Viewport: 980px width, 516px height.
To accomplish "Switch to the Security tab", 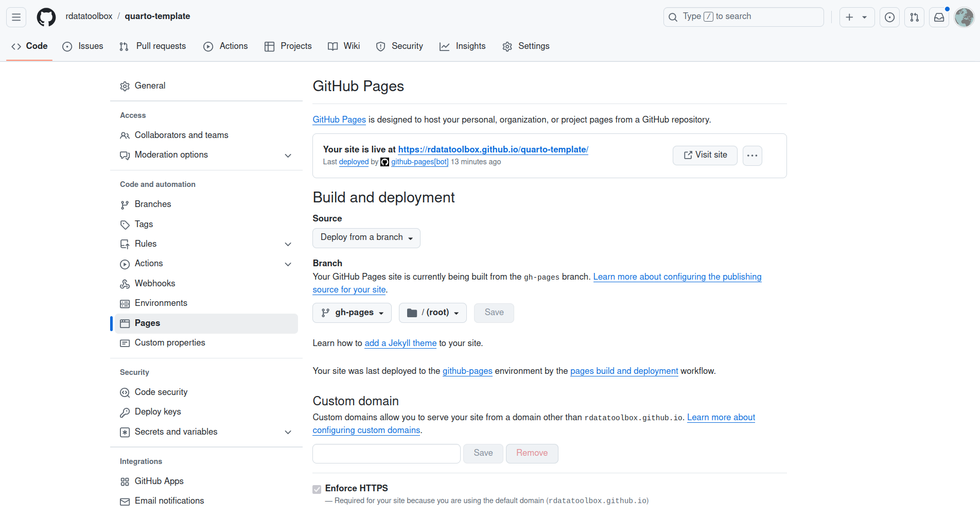I will tap(400, 46).
